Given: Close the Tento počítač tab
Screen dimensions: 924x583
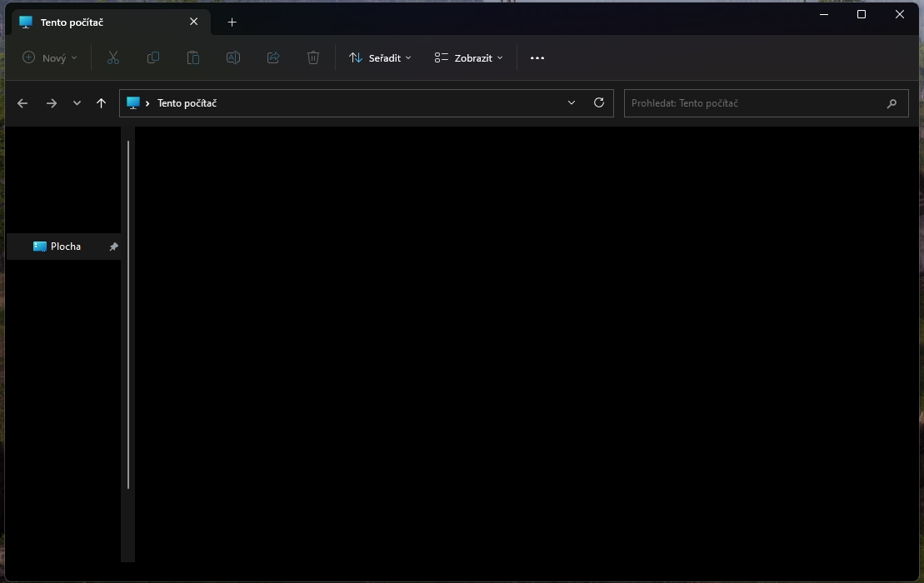Looking at the screenshot, I should coord(194,22).
